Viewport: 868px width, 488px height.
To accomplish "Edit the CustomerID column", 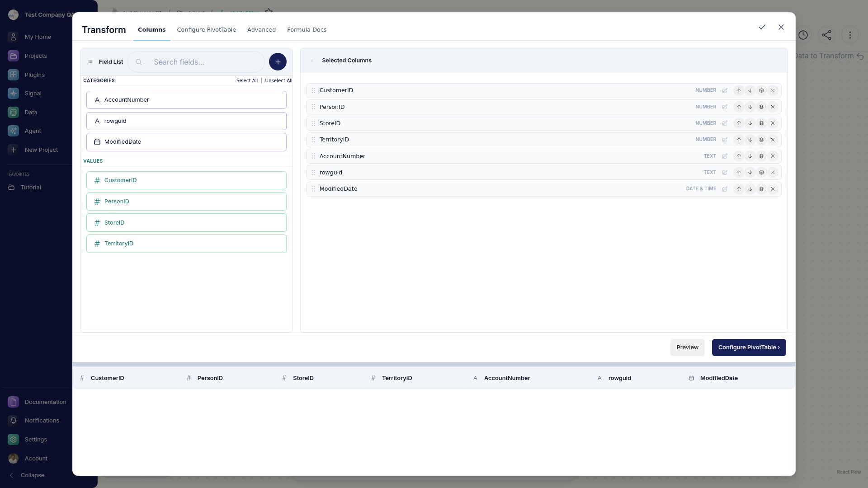I will (725, 91).
